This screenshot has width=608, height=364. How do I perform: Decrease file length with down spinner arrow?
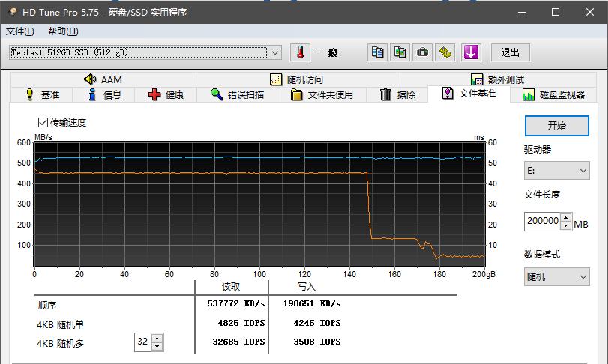pos(566,225)
